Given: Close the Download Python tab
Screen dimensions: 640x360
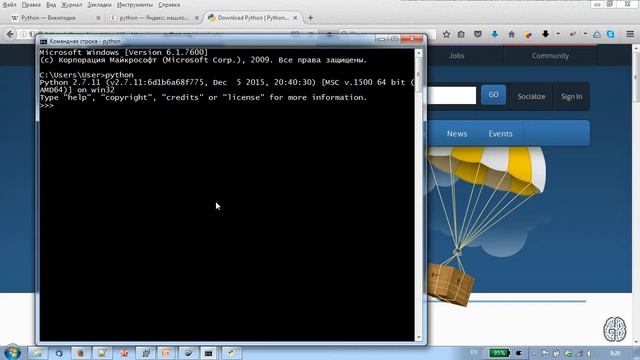Looking at the screenshot, I should 295,18.
